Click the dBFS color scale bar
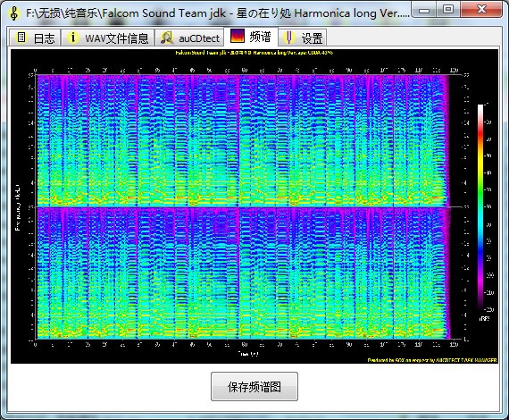Screen dimensions: 509x420 480,206
